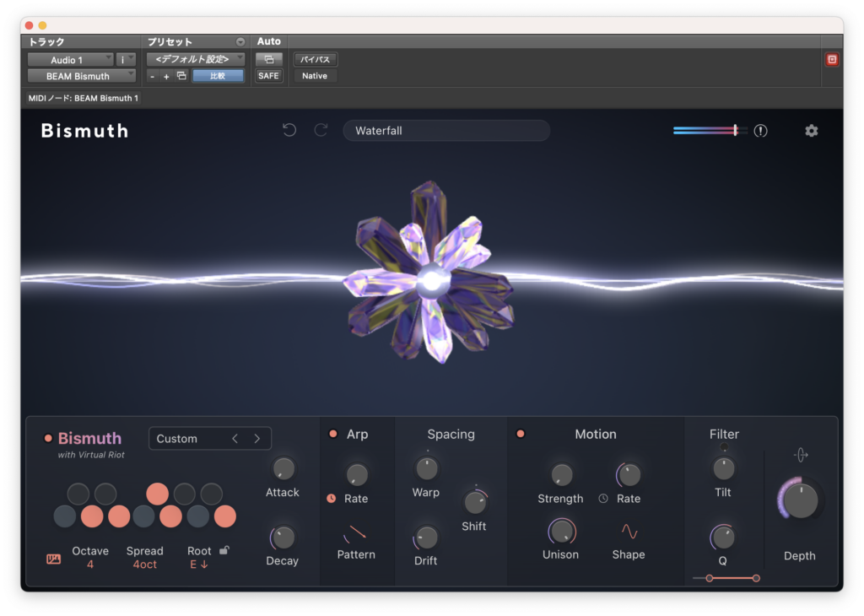The width and height of the screenshot is (864, 616).
Task: Click the Spacing Shift knob
Action: tap(474, 502)
